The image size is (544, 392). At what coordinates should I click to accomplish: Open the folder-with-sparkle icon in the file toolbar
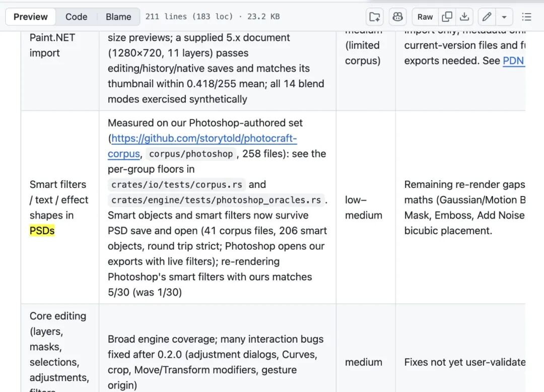(374, 17)
